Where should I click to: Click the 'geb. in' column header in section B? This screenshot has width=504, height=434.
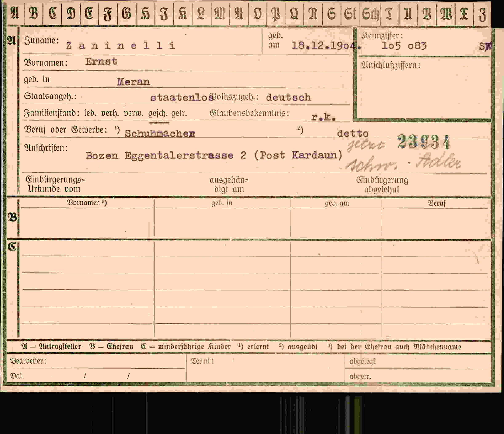tap(222, 203)
